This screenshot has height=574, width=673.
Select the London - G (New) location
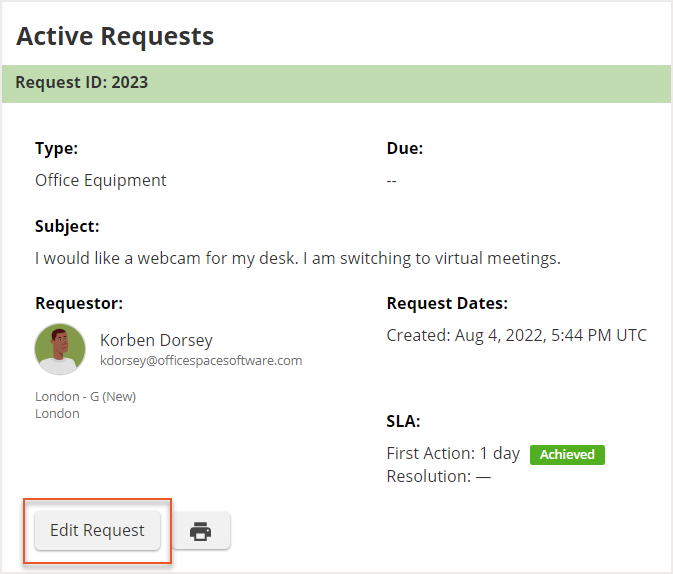(x=85, y=396)
